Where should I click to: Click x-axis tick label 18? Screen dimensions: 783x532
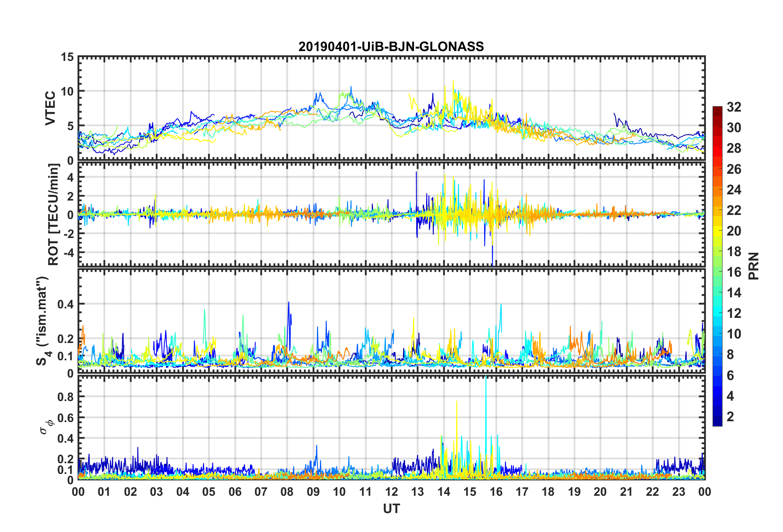point(548,492)
